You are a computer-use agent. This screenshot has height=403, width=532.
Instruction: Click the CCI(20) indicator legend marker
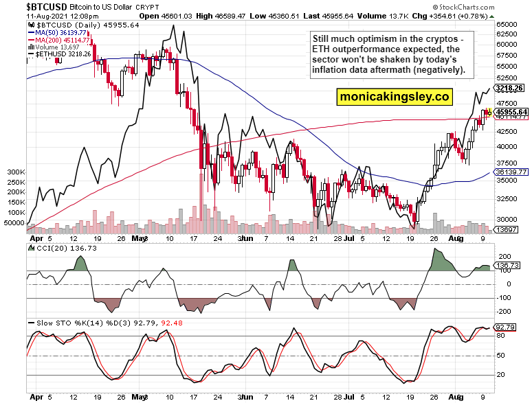point(32,249)
